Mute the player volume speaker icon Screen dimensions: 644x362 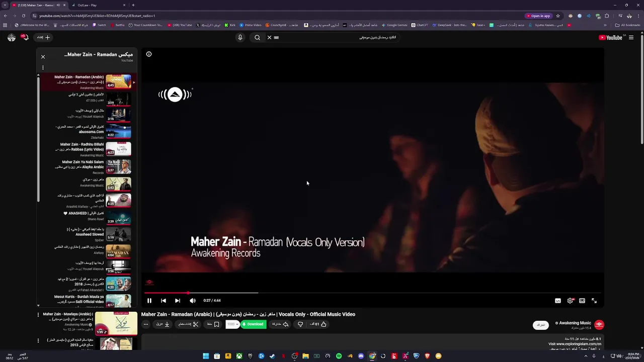click(193, 301)
